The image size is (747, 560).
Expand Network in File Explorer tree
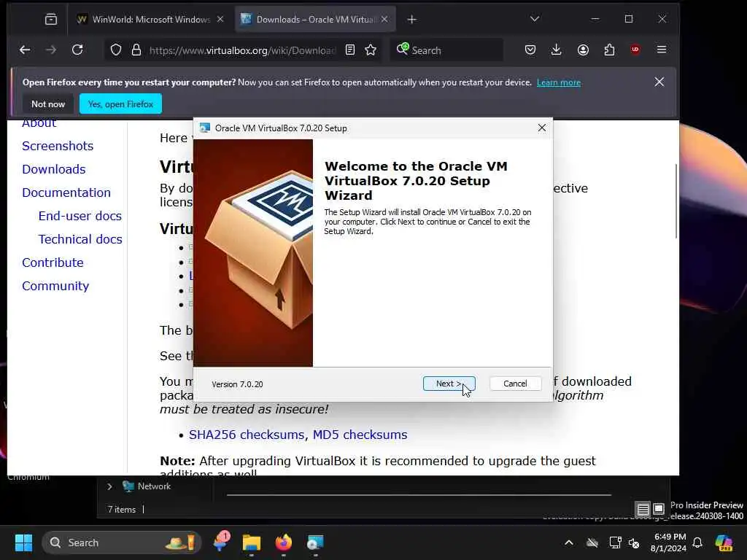(x=109, y=486)
